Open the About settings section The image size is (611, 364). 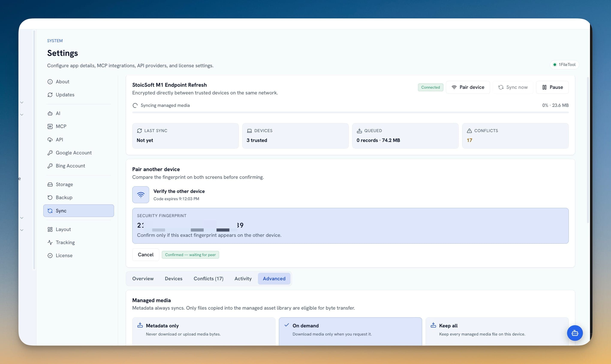coord(79,82)
